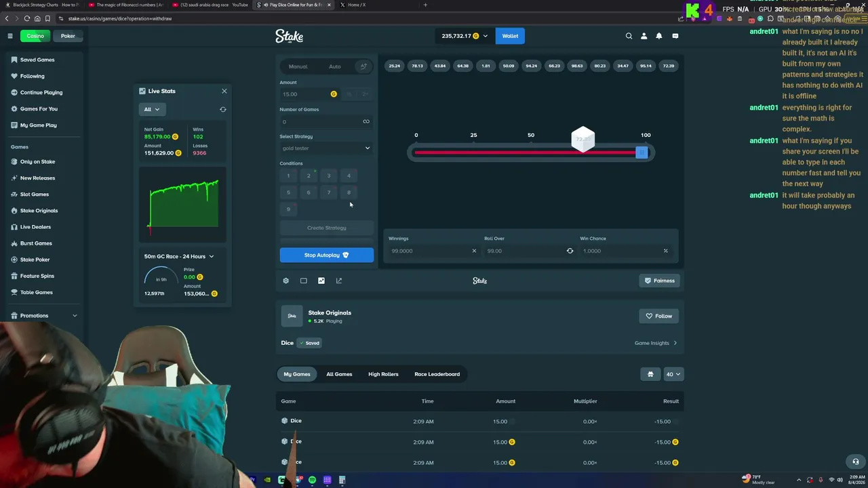Click the Number of Games field
This screenshot has width=868, height=488.
click(326, 121)
